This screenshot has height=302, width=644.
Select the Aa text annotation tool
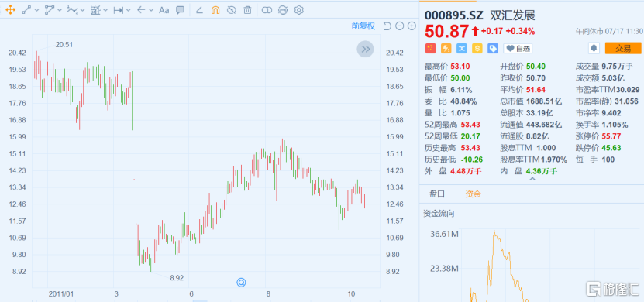coord(164,10)
